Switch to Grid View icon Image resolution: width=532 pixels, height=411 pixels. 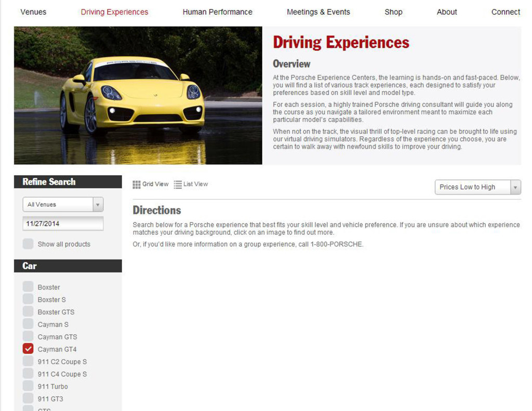point(137,184)
